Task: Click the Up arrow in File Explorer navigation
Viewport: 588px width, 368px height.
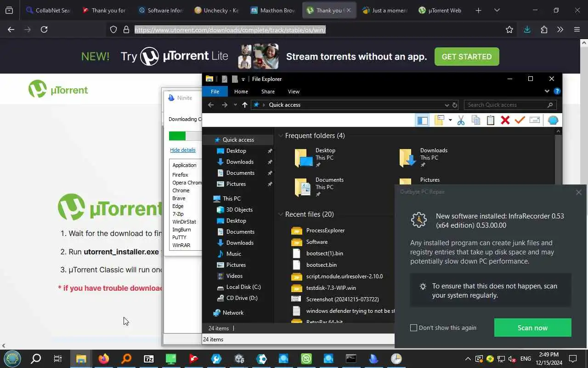Action: 245,105
